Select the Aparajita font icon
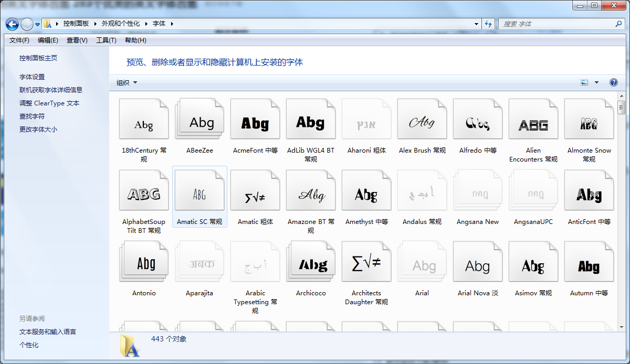Viewport: 630px width, 364px height. [199, 262]
